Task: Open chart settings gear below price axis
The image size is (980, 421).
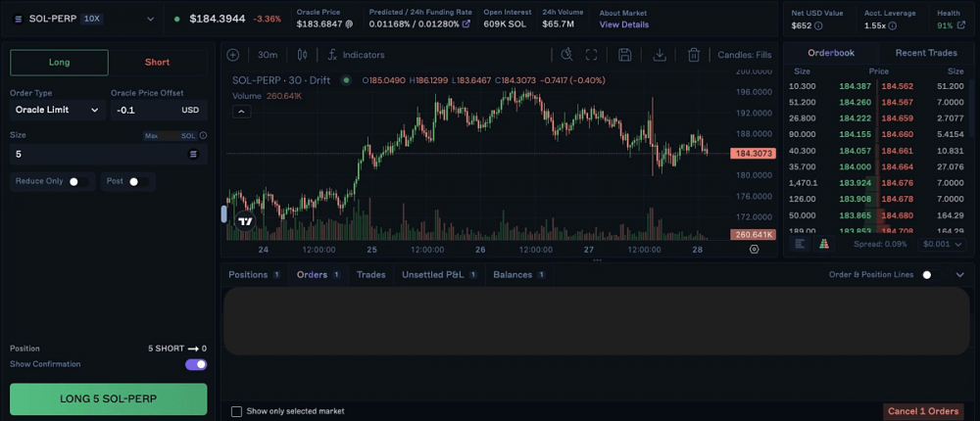Action: (x=755, y=250)
